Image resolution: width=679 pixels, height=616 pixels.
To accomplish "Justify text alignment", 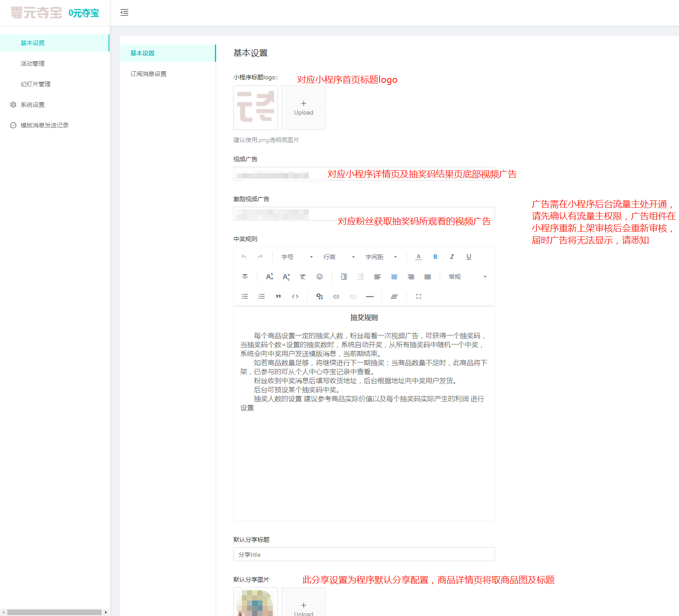I will (428, 277).
